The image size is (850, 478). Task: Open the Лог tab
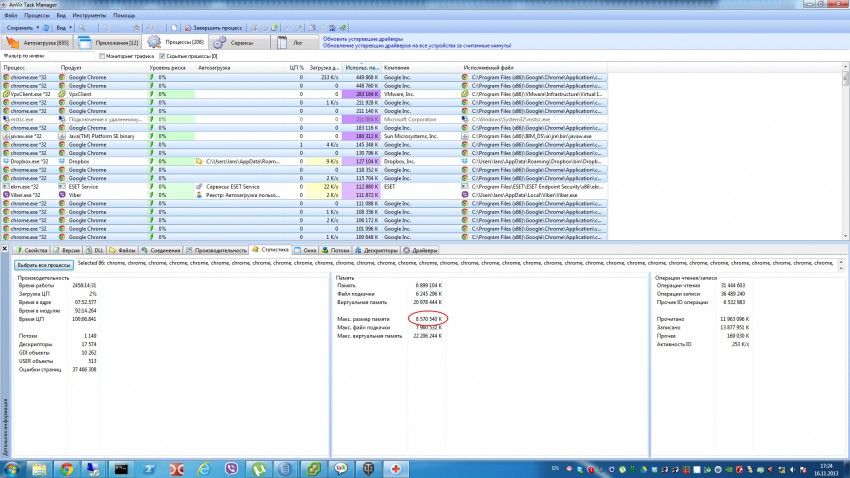point(297,44)
